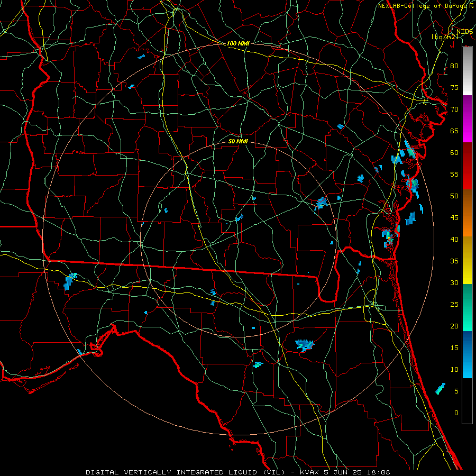Click the legend value 25
The height and width of the screenshot is (476, 476).
click(454, 304)
